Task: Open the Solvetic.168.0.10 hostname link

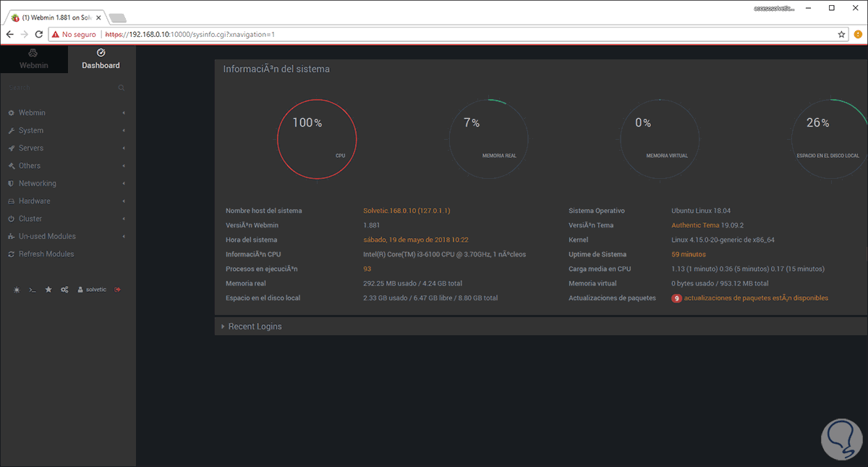Action: (407, 211)
